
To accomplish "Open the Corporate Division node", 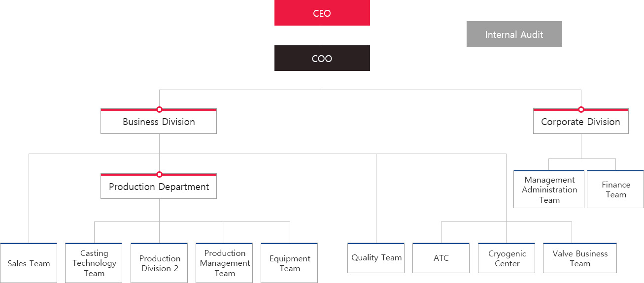I will click(581, 122).
